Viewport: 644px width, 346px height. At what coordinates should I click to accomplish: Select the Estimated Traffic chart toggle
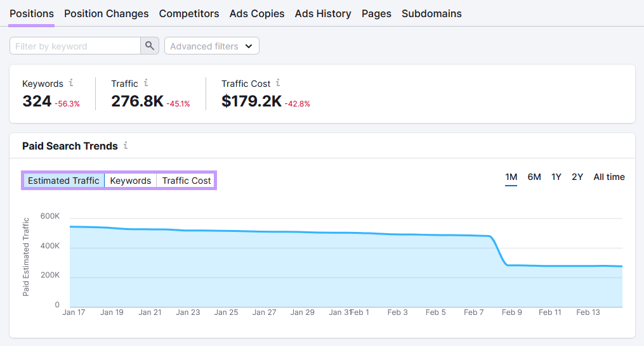click(x=63, y=181)
